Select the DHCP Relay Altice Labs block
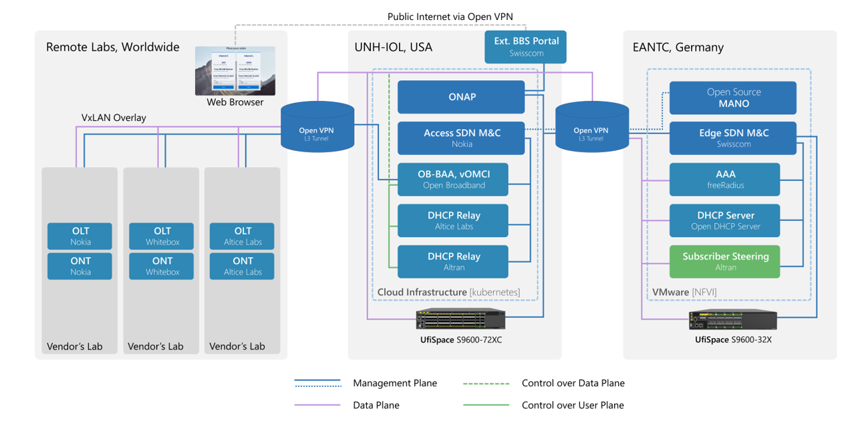The height and width of the screenshot is (431, 868). click(453, 221)
